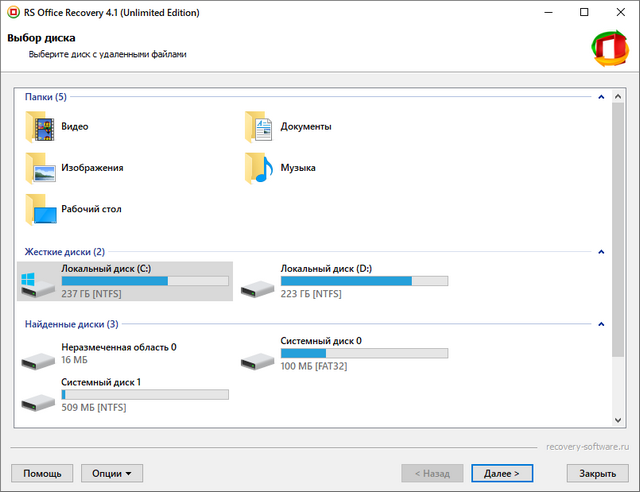The height and width of the screenshot is (492, 640).
Task: Click the Системный диск 1 usage bar
Action: (145, 394)
